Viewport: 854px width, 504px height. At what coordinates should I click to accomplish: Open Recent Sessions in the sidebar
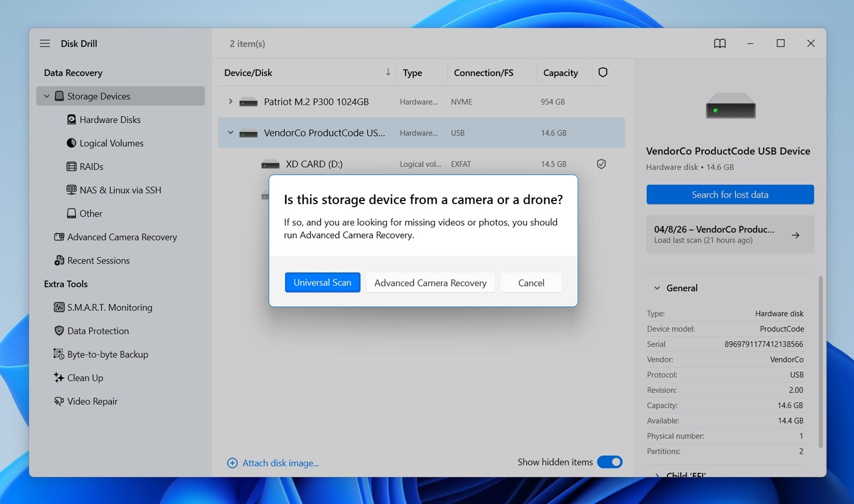(98, 261)
